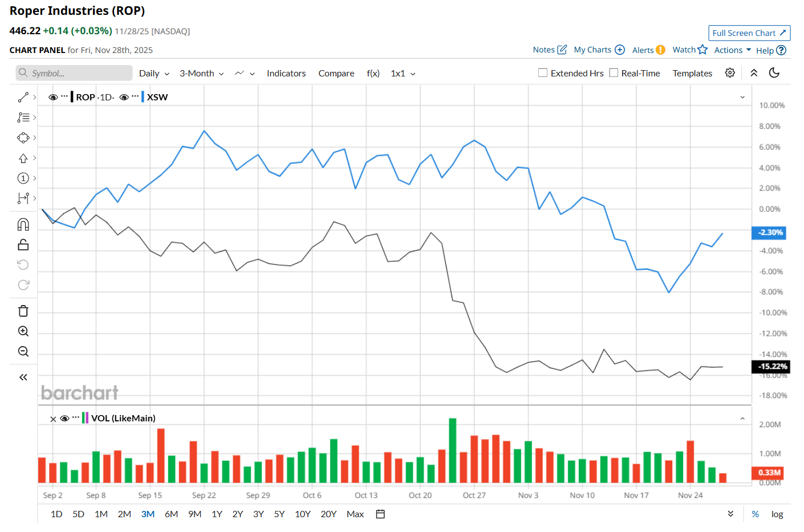Focus the Symbol search field
The height and width of the screenshot is (532, 804).
tap(74, 73)
